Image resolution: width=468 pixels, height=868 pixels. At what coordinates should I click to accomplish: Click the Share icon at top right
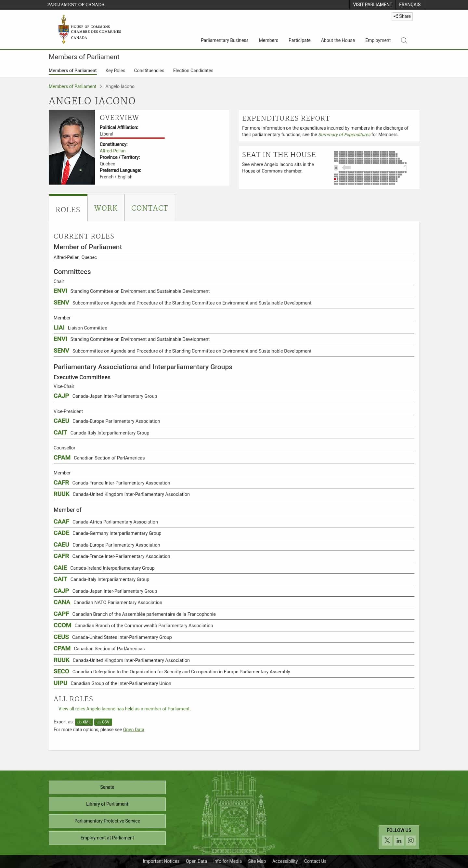point(402,16)
